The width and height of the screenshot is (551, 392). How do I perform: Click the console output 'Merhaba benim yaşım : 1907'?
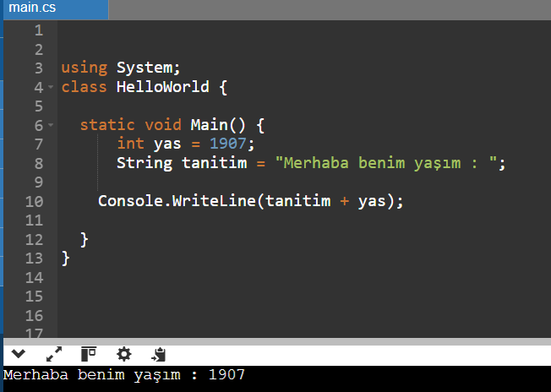tap(124, 375)
